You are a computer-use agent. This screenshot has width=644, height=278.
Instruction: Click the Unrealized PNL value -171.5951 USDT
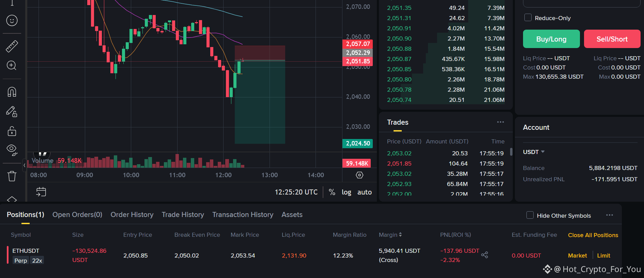(x=614, y=179)
